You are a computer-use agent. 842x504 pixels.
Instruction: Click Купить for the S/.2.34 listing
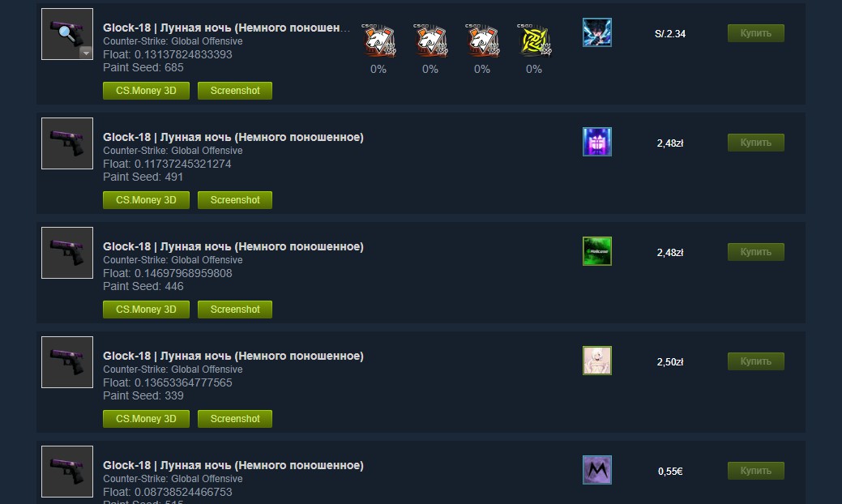[755, 33]
